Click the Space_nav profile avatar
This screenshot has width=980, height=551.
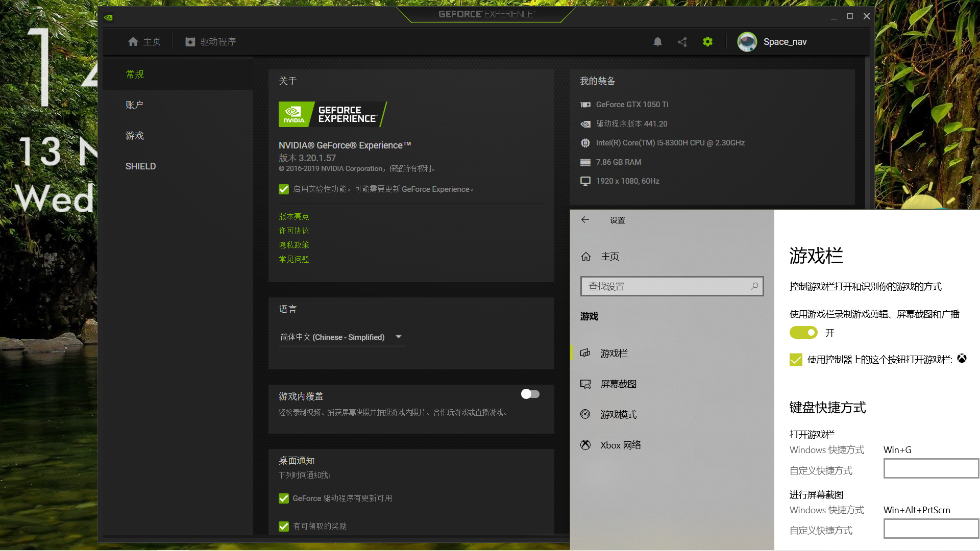747,42
